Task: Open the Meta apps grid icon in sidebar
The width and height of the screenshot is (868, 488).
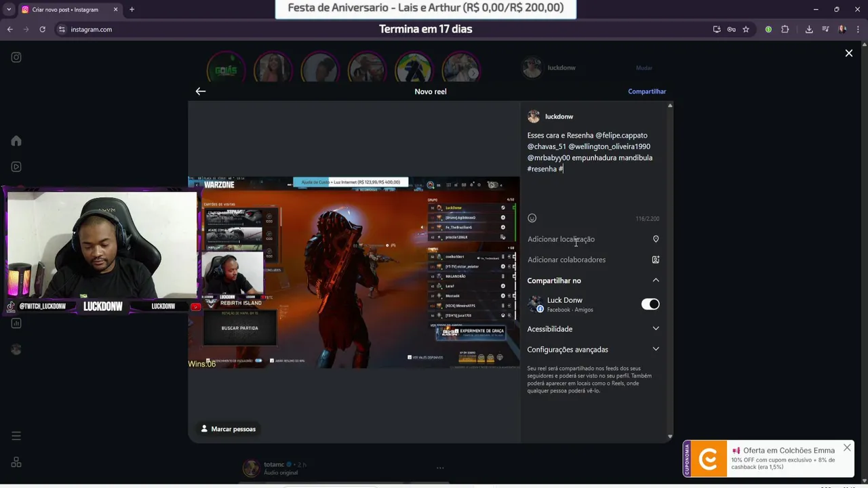Action: click(16, 462)
